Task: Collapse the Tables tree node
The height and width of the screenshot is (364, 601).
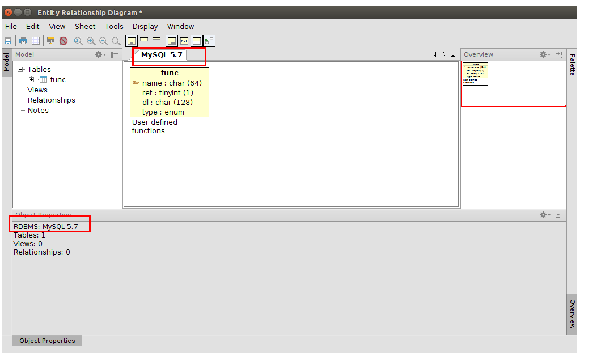Action: pos(20,70)
